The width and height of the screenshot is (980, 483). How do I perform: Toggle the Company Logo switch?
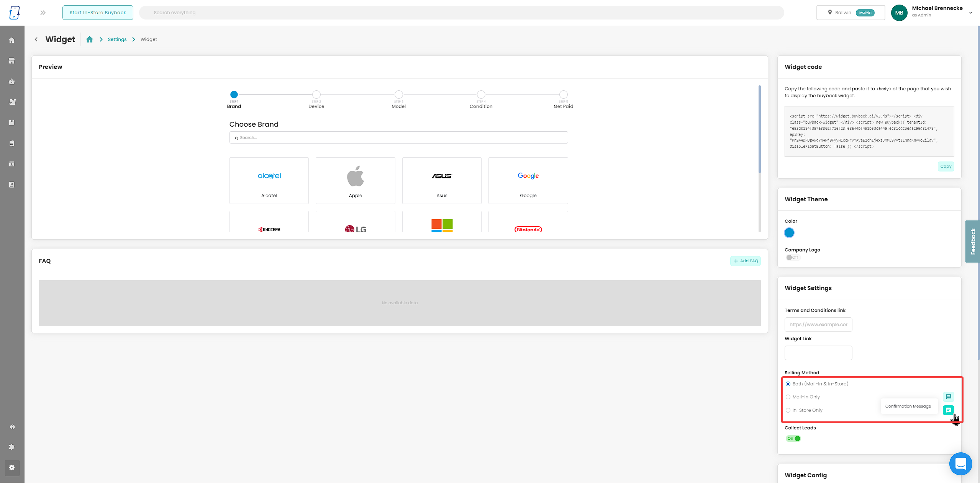coord(792,258)
